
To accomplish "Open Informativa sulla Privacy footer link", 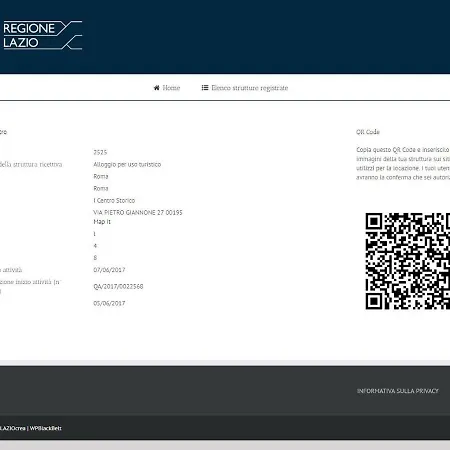I will [398, 391].
